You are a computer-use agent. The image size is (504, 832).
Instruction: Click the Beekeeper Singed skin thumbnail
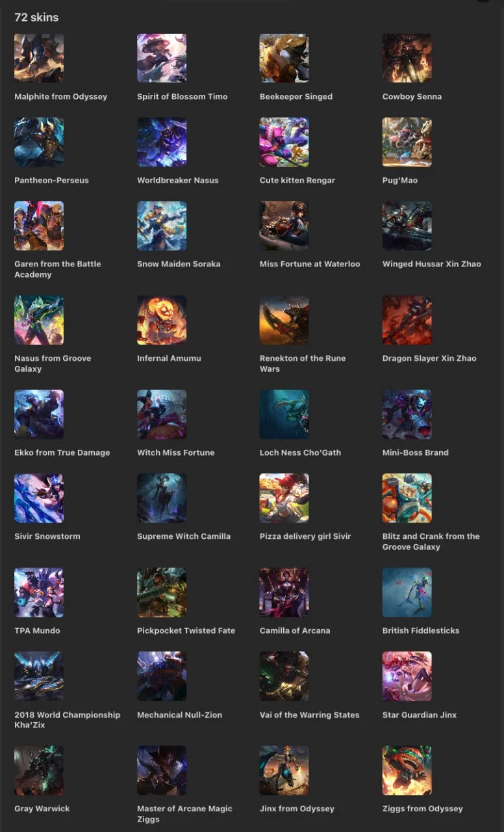pos(284,58)
